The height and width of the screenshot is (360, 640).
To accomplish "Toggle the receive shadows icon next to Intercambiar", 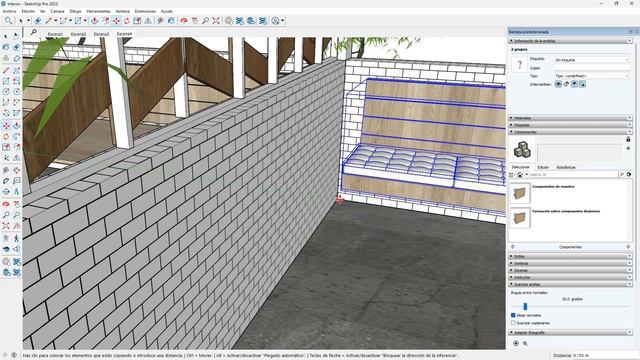I will pos(574,84).
